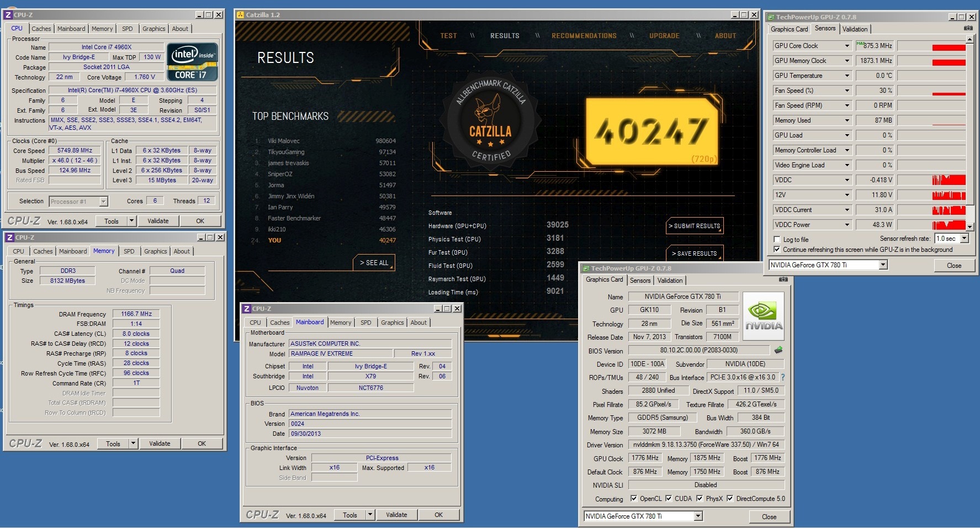Toggle the DirectCompute 5.0 checkbox
This screenshot has height=528, width=980.
tap(730, 499)
